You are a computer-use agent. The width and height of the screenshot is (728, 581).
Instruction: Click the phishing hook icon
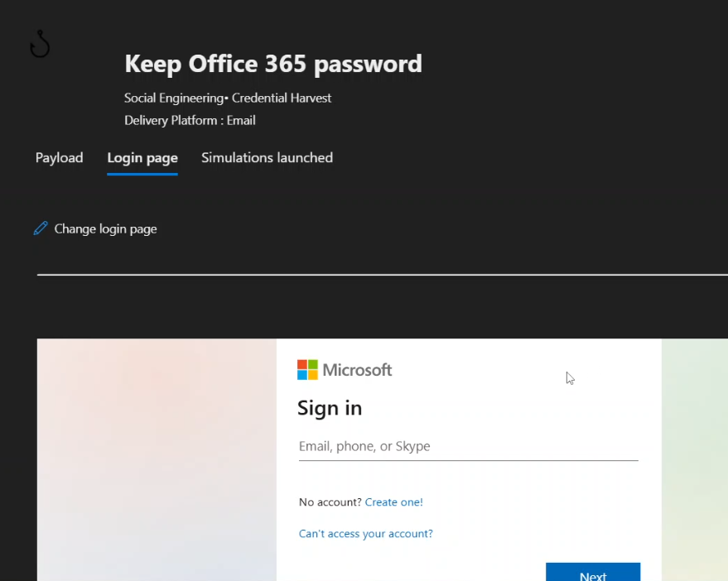tap(40, 45)
